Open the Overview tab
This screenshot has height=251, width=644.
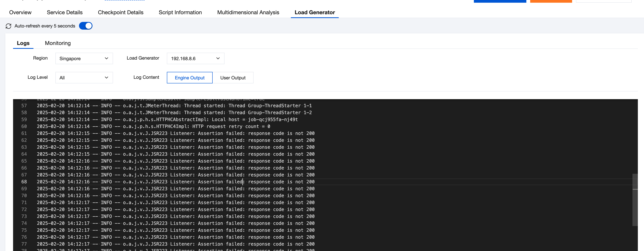pos(20,12)
